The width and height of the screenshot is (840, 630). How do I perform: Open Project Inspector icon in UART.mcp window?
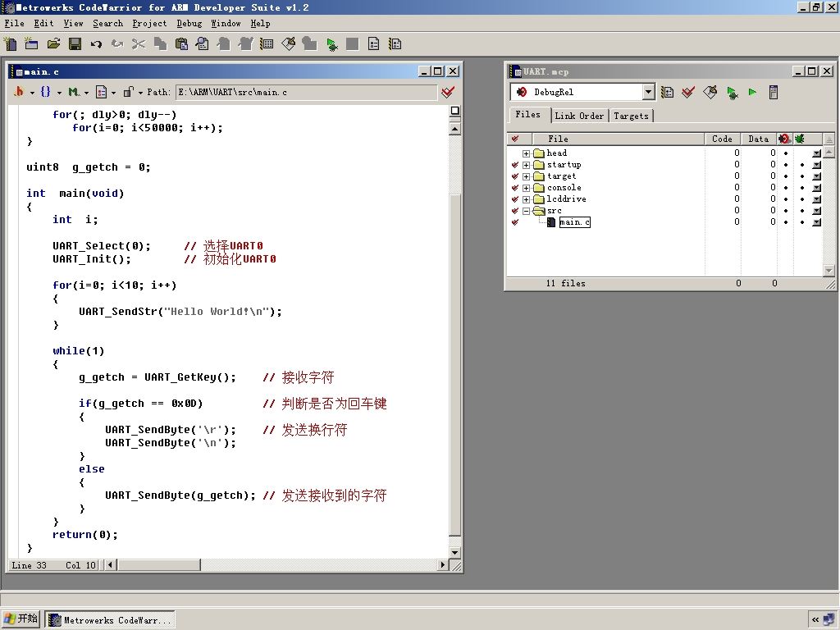tap(773, 92)
